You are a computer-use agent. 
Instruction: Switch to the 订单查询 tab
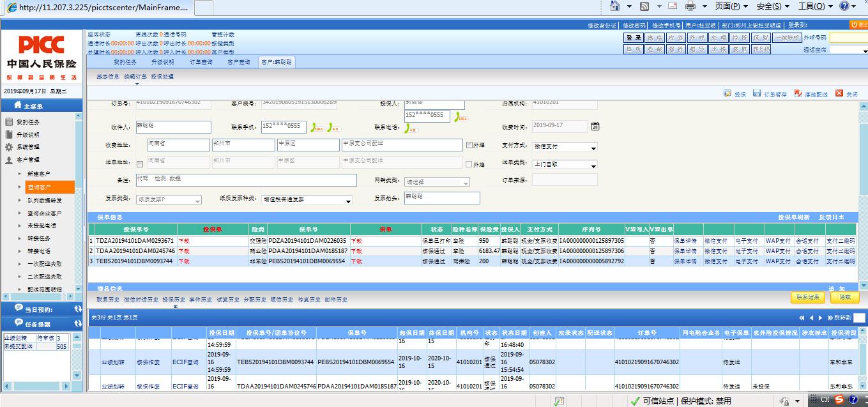(201, 62)
